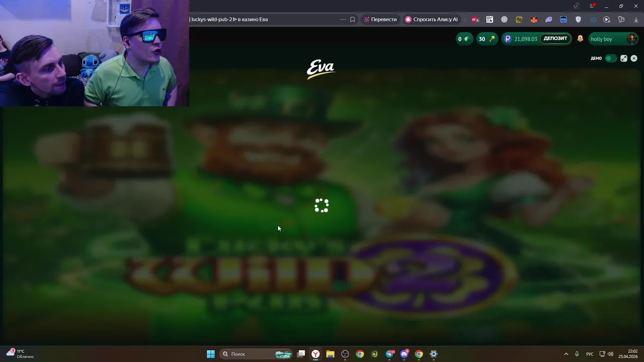644x362 pixels.
Task: Open Settings gear on taskbar
Action: pos(434,354)
